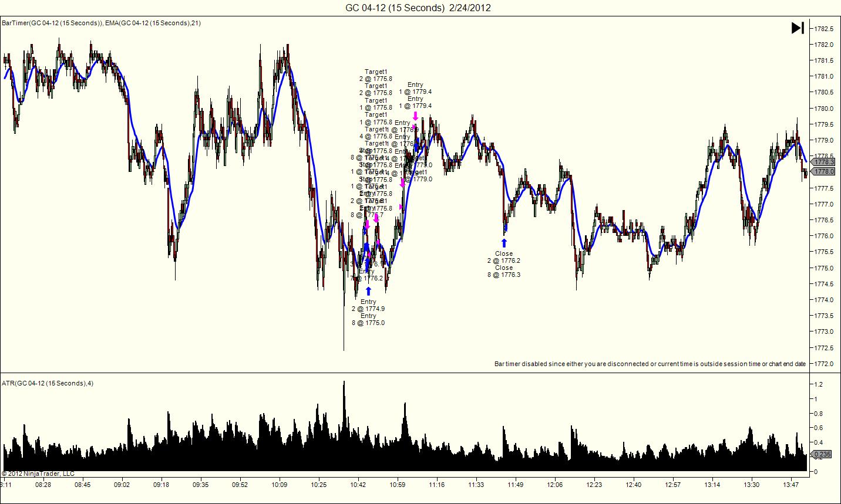Click the 12:57 time axis label
The image size is (841, 504).
click(x=673, y=485)
